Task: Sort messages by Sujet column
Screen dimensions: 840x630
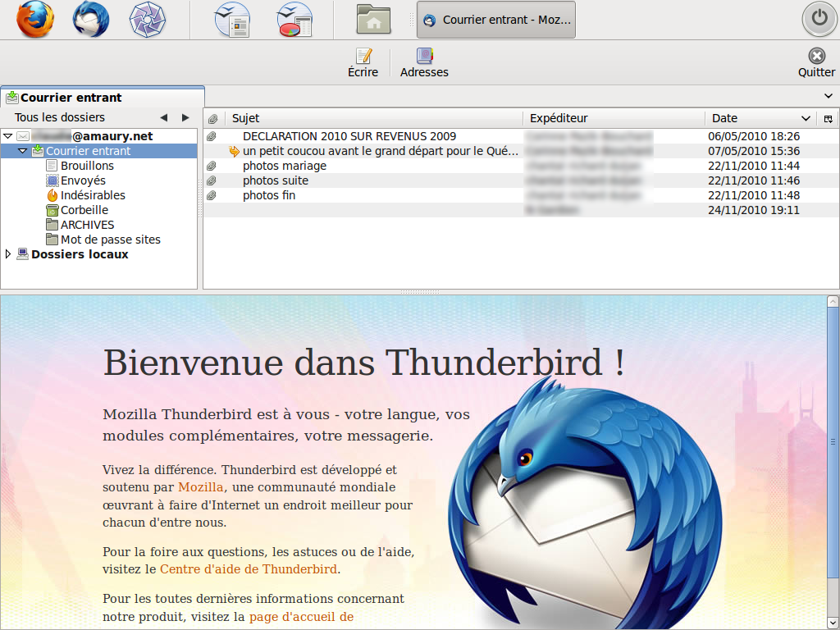Action: (x=373, y=118)
